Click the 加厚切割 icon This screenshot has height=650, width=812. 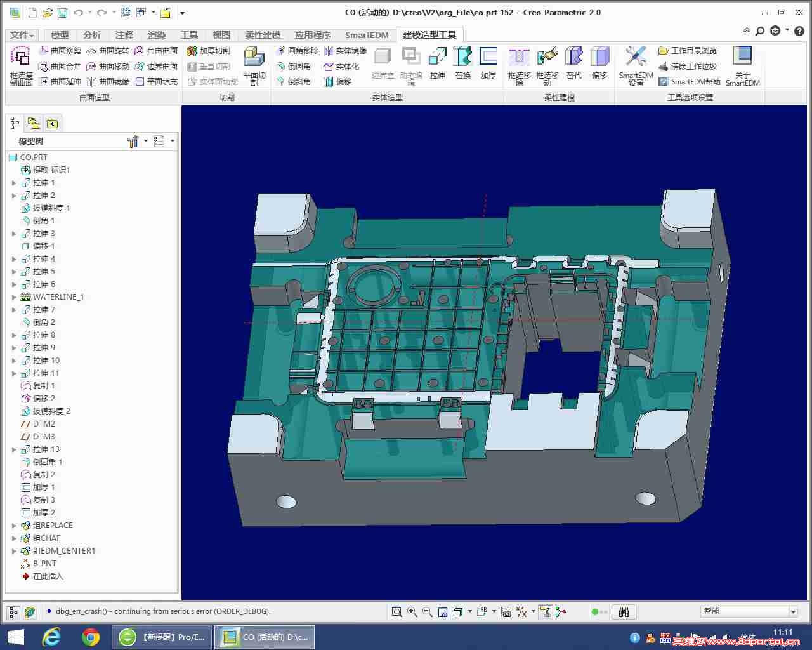[192, 50]
